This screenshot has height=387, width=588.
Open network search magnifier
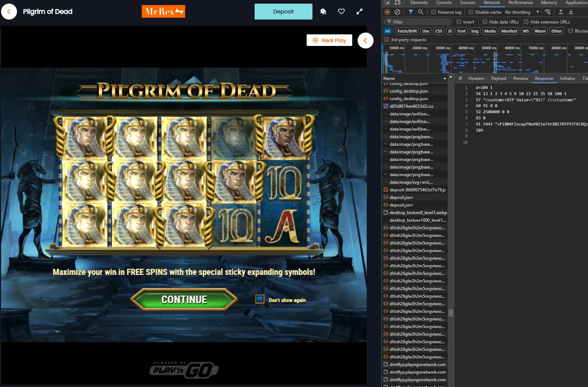click(x=421, y=12)
